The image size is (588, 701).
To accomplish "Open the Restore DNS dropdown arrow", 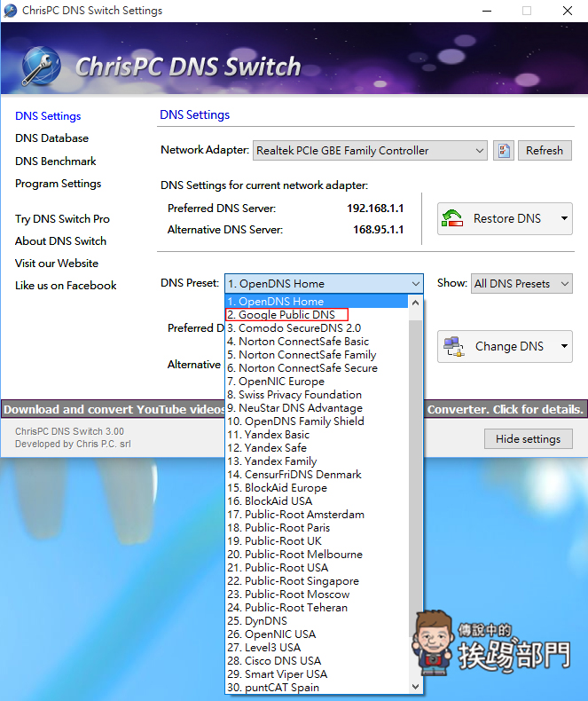I will [x=564, y=218].
